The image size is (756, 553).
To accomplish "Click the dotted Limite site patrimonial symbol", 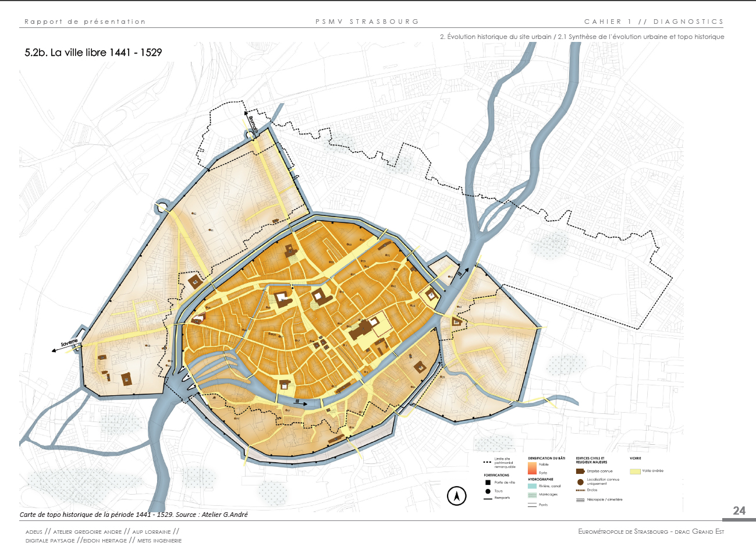I will (487, 462).
